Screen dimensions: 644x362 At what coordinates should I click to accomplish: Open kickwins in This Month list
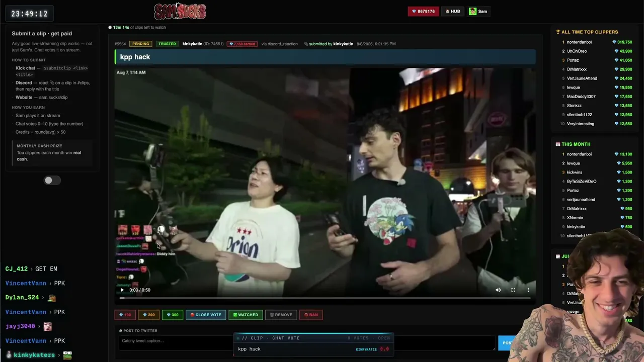[574, 172]
